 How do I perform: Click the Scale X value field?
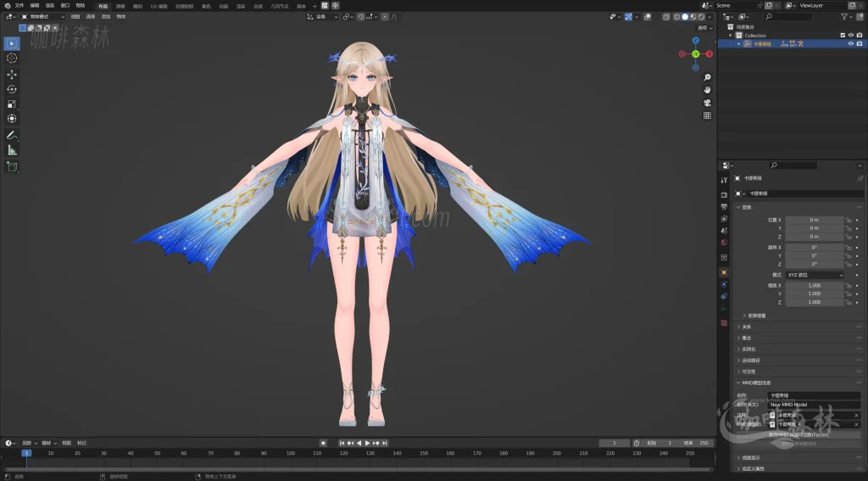click(x=815, y=285)
